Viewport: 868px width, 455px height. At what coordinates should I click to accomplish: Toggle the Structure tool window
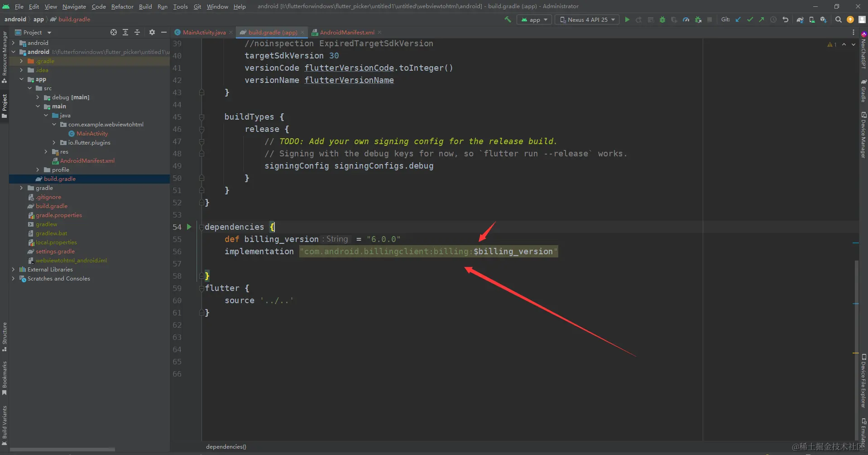(x=5, y=337)
